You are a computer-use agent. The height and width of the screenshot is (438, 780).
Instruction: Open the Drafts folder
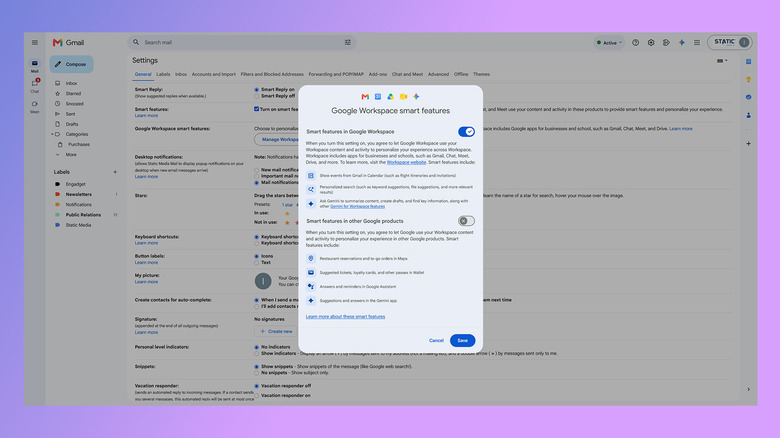[72, 124]
